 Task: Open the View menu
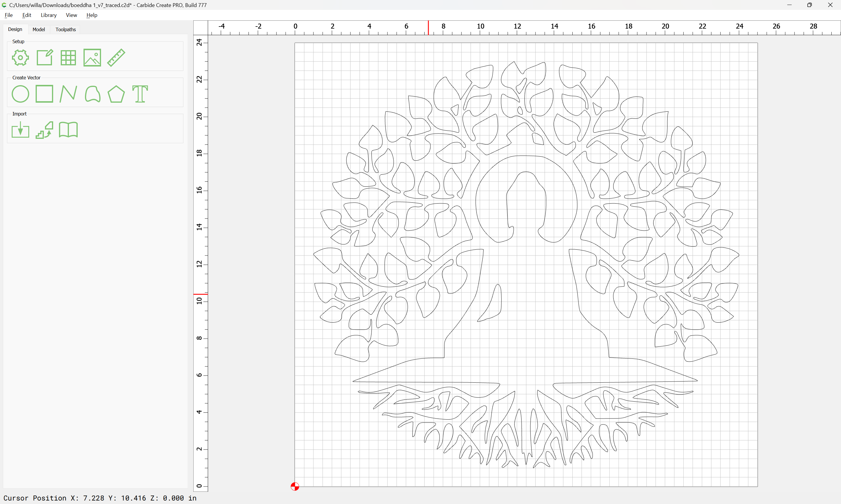(71, 15)
